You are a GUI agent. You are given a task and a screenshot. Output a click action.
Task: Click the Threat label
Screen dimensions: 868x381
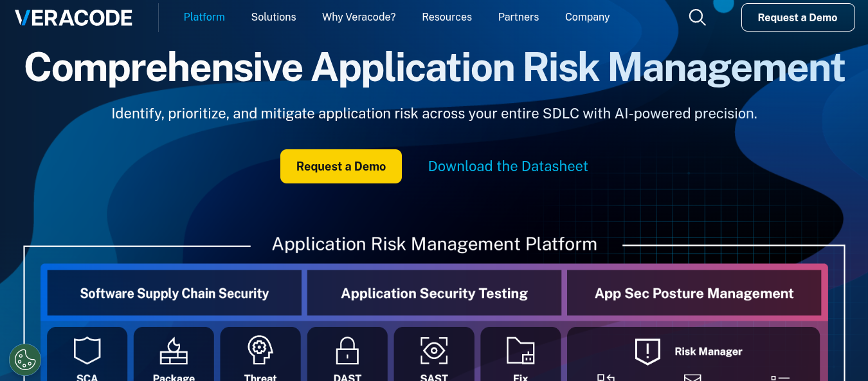(260, 377)
